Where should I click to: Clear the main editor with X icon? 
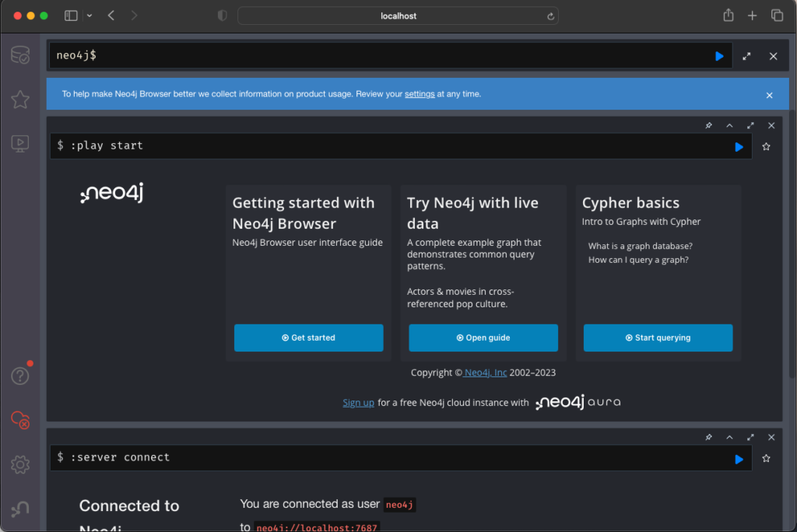773,56
